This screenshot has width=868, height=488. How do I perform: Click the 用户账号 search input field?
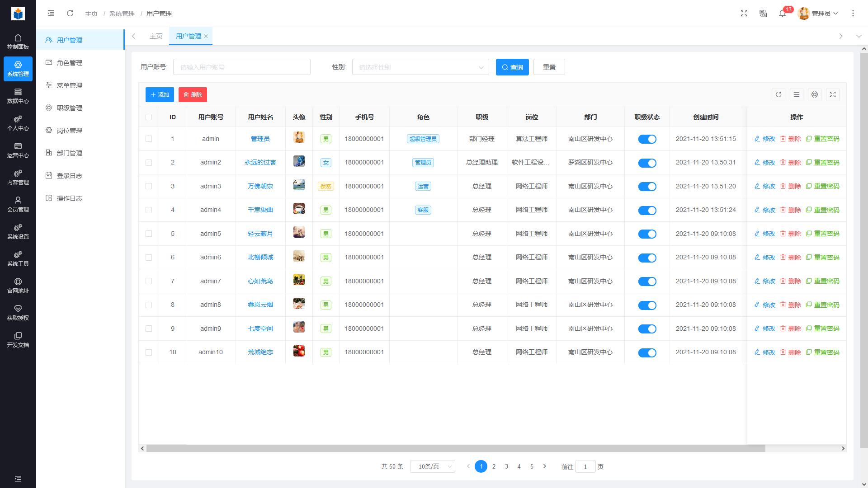click(x=242, y=67)
